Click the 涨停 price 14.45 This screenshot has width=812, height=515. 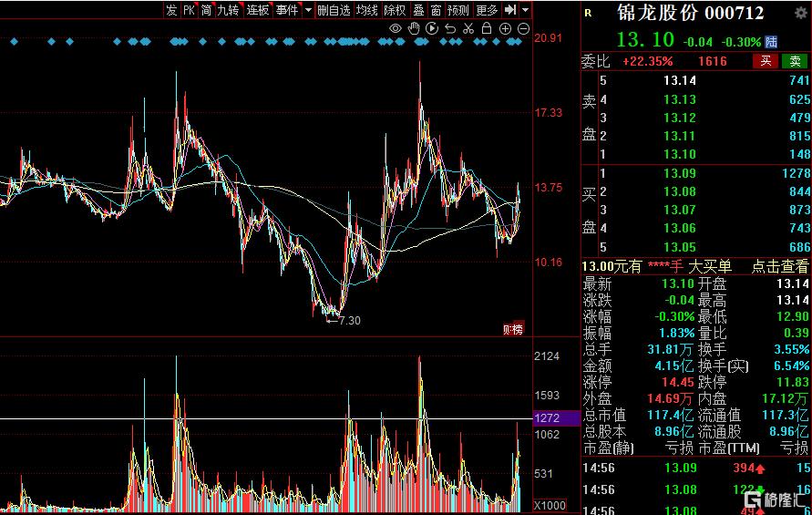[677, 382]
